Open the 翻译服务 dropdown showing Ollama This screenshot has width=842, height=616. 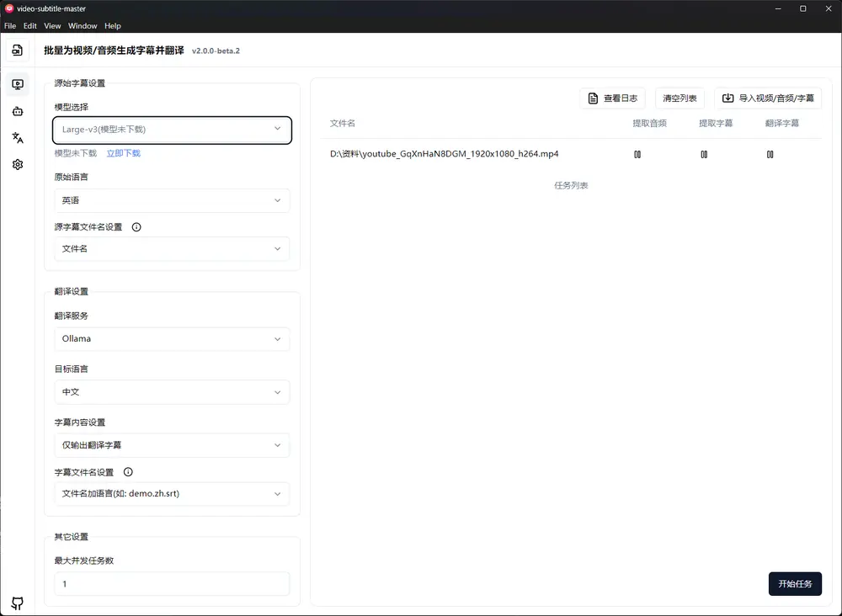click(172, 339)
